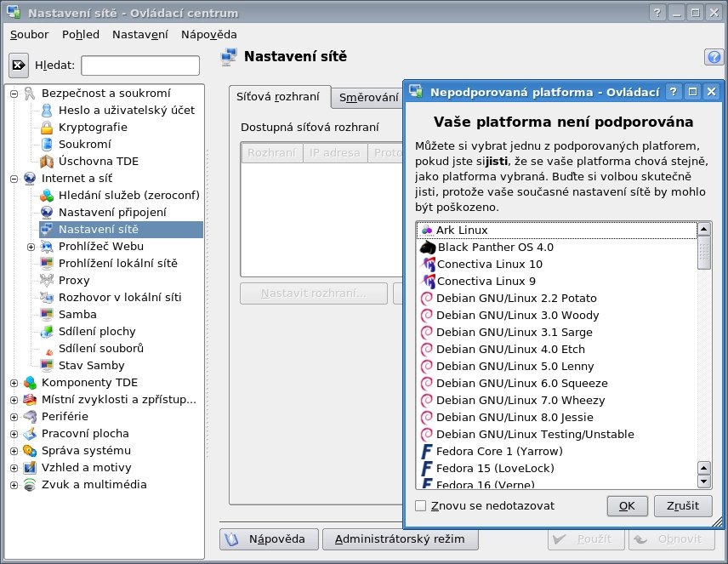This screenshot has width=728, height=564.
Task: Click the Rozhraní column header
Action: 271,153
